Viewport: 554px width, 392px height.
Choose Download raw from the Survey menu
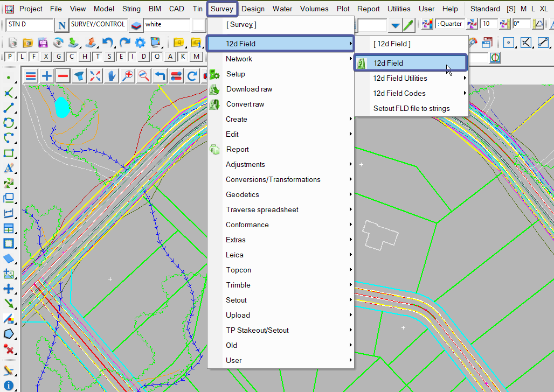tap(249, 89)
